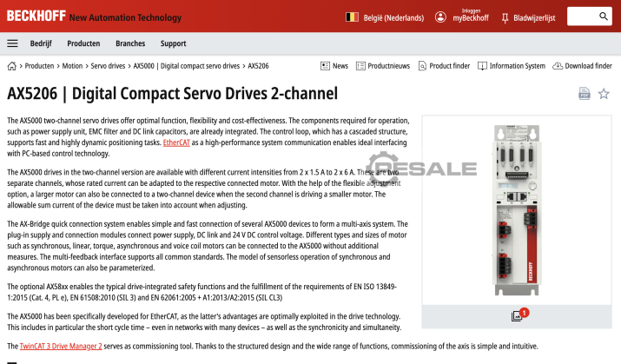Open the Information System link
This screenshot has height=364, width=621.
518,66
